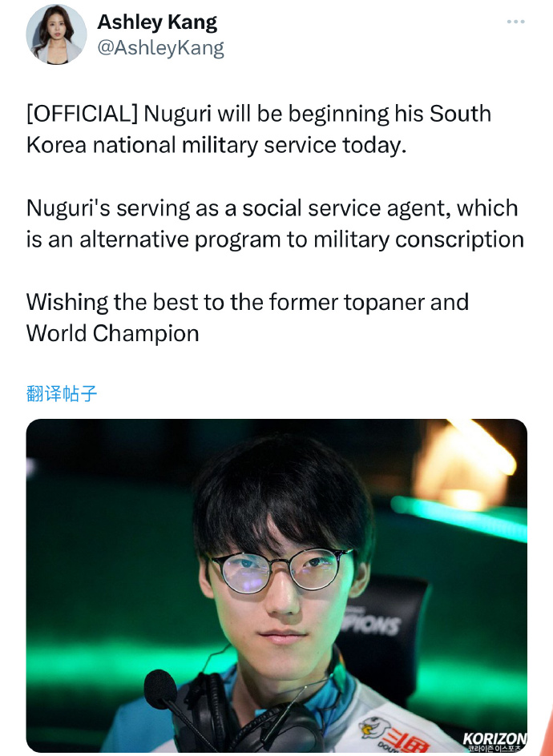This screenshot has width=553, height=756.
Task: Click the Korean text under KORIZON watermark
Action: (x=493, y=748)
